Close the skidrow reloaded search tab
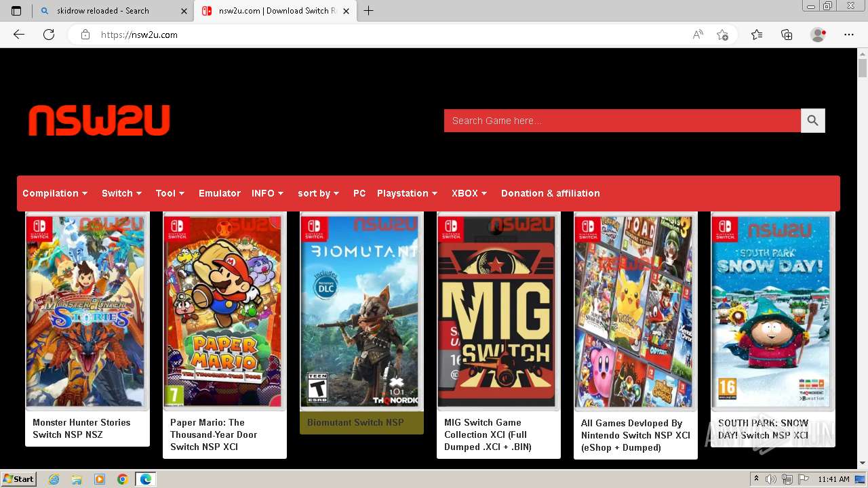The width and height of the screenshot is (868, 488). pos(184,11)
